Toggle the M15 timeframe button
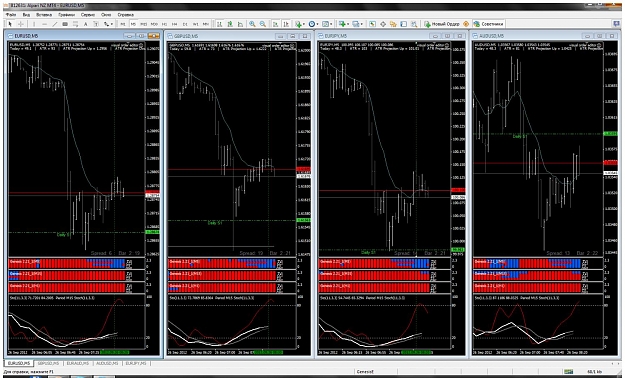The height and width of the screenshot is (378, 625). click(x=143, y=24)
